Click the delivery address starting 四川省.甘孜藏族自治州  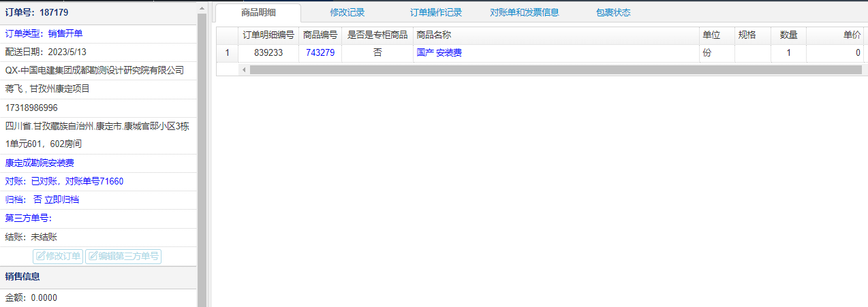(x=97, y=135)
